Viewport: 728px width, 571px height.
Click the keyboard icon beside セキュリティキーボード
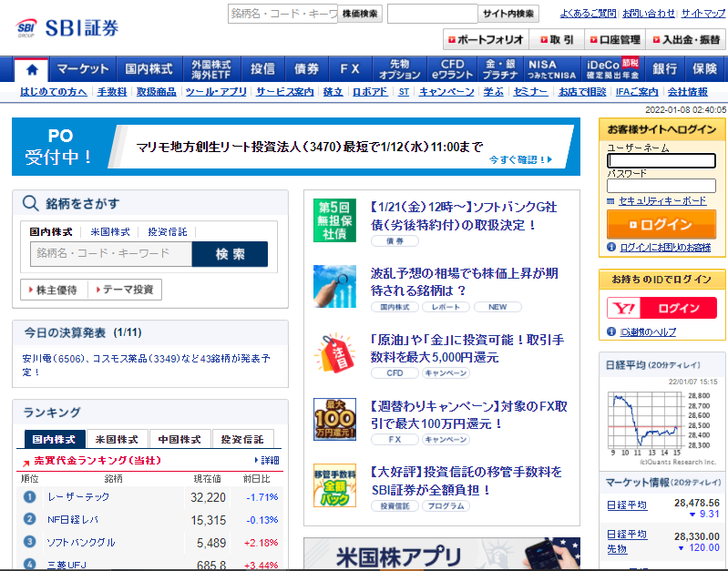pos(610,201)
